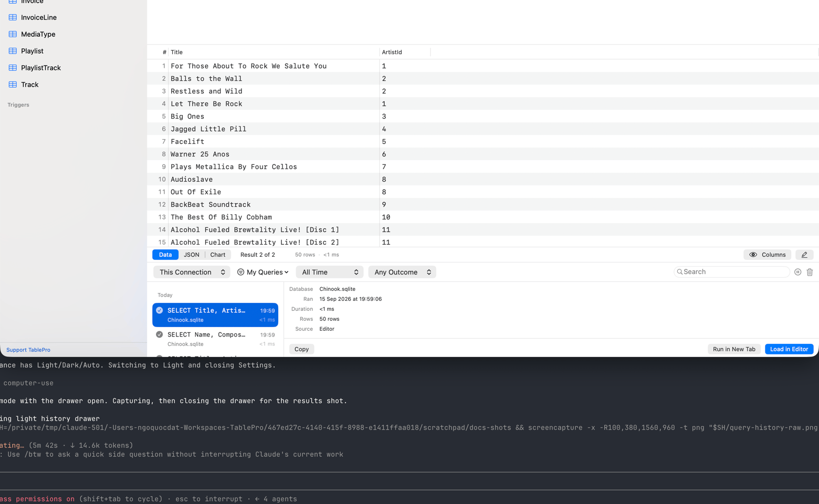Click the Database value 'Chinook.sqlite'
The height and width of the screenshot is (504, 819).
[x=337, y=289]
